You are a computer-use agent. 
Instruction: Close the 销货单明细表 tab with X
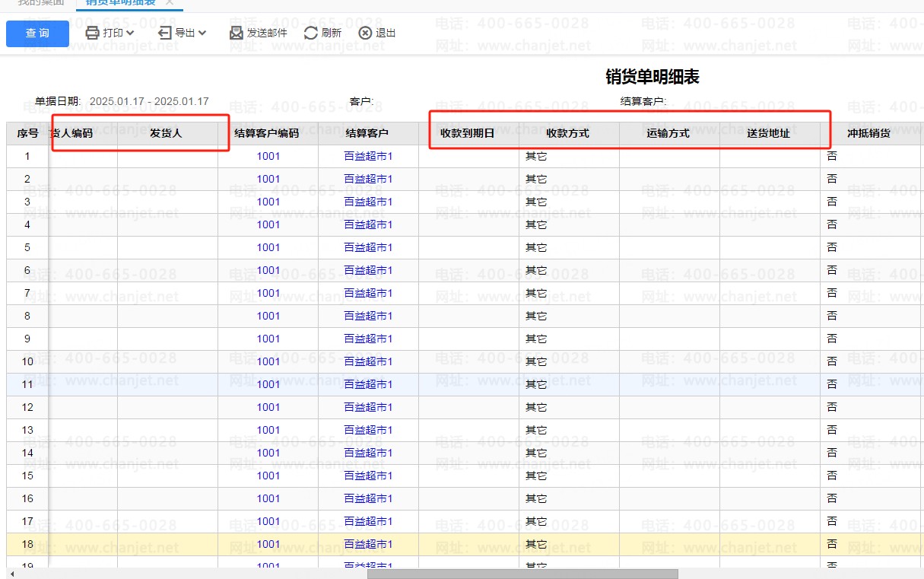[x=169, y=3]
